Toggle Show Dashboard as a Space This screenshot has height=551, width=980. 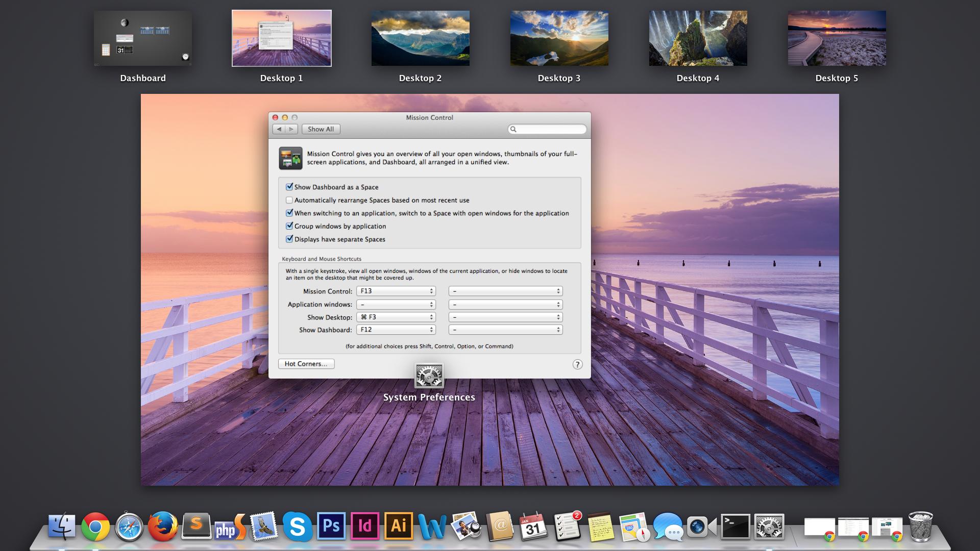[289, 186]
